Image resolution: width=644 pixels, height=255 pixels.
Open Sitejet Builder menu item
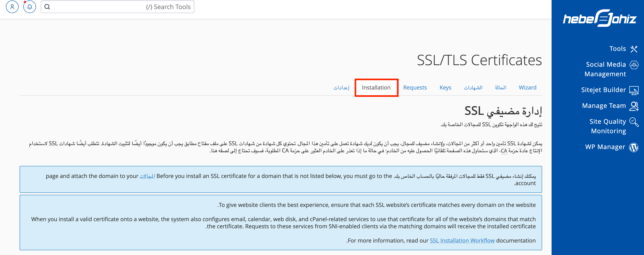coord(603,90)
